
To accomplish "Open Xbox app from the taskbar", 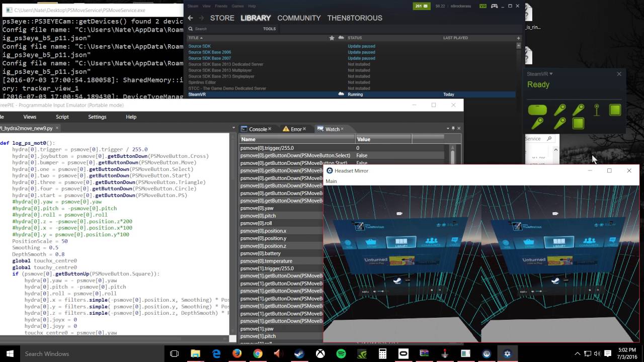I will click(x=320, y=353).
